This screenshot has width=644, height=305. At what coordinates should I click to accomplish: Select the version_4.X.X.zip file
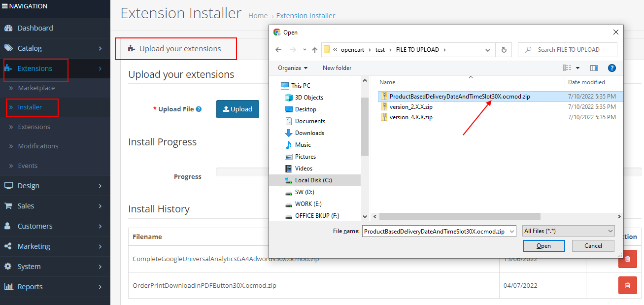tap(411, 117)
